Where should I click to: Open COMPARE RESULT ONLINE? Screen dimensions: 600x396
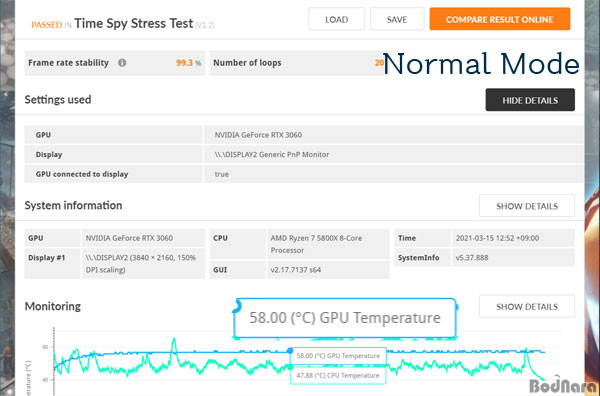point(500,19)
